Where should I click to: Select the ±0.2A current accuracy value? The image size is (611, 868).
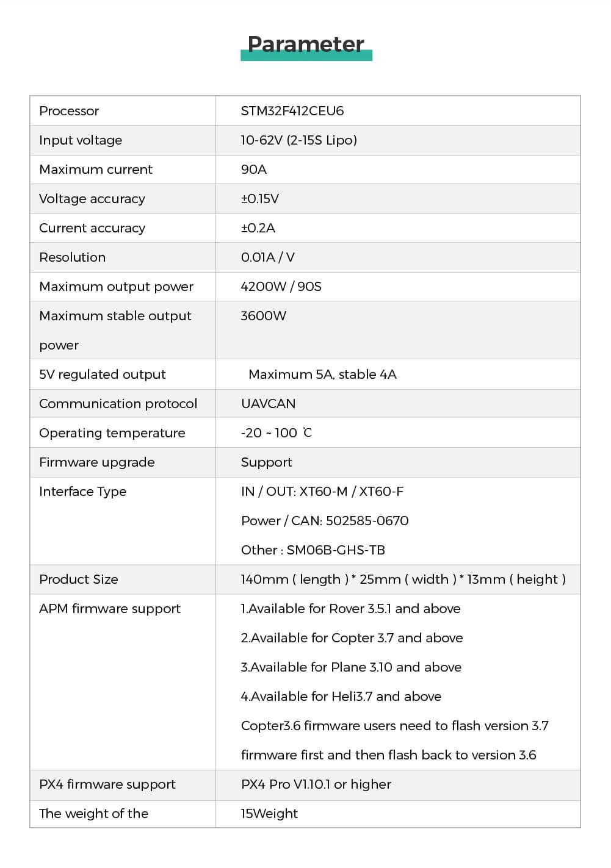258,228
